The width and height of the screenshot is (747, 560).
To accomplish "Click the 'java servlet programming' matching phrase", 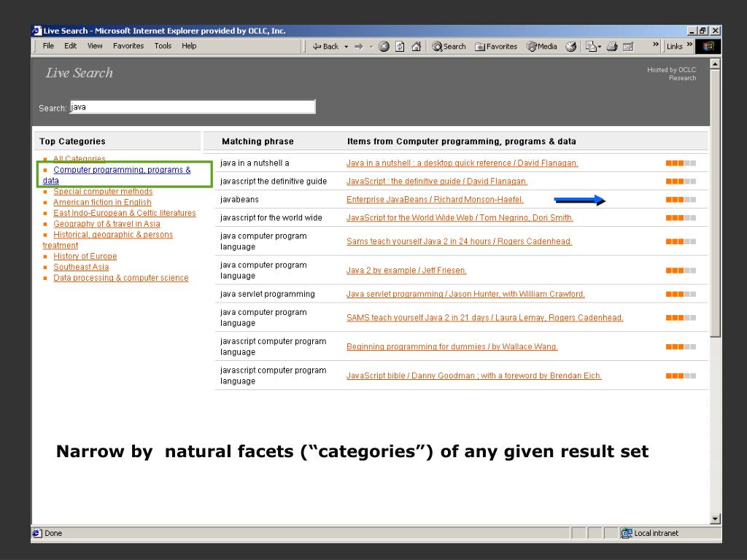I will tap(267, 294).
